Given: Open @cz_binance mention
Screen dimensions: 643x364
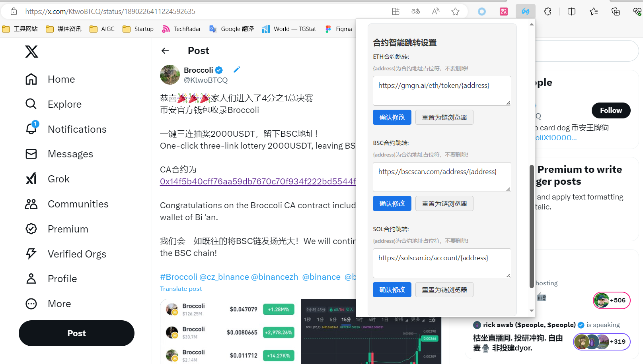Looking at the screenshot, I should (x=224, y=277).
